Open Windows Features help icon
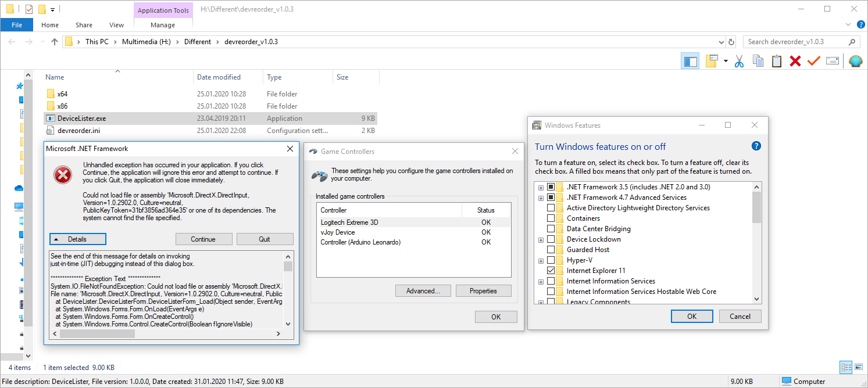868x388 pixels. tap(756, 146)
